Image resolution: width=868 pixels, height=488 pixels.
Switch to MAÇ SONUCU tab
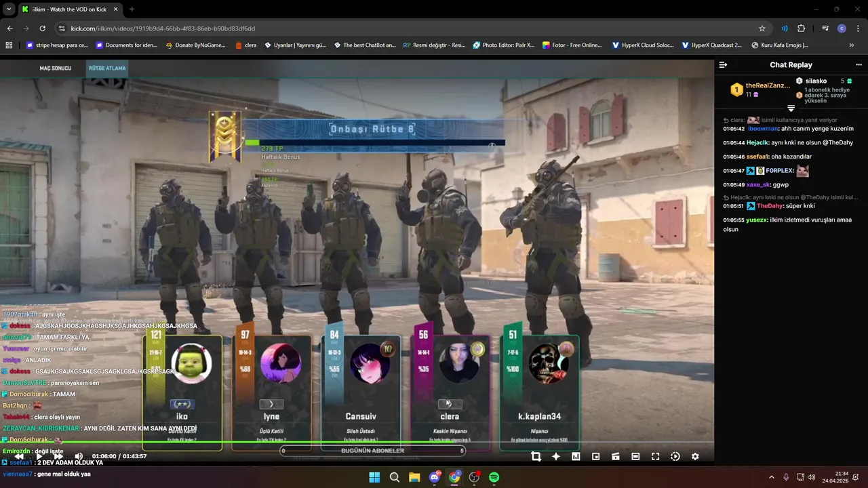[56, 68]
